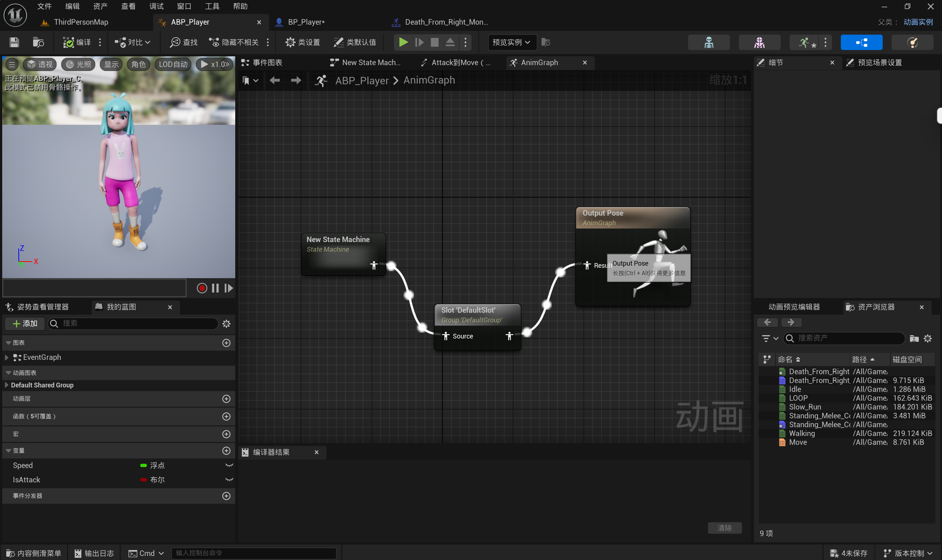Navigate back in graph history arrow

[x=275, y=80]
